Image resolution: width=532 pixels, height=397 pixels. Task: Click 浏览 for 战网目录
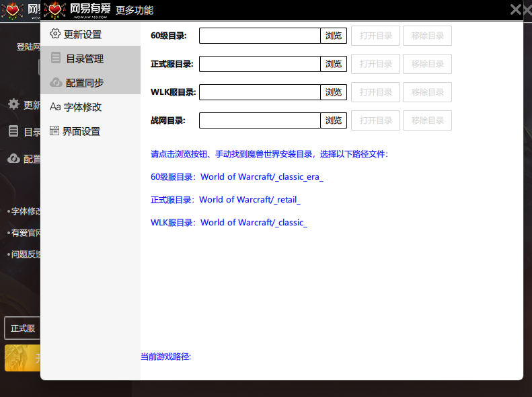tap(334, 120)
